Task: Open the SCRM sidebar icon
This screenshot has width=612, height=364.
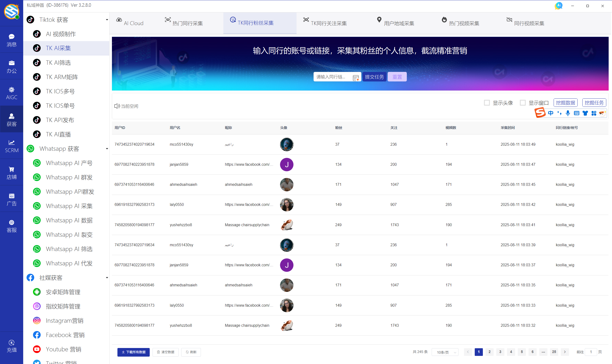Action: point(11,146)
